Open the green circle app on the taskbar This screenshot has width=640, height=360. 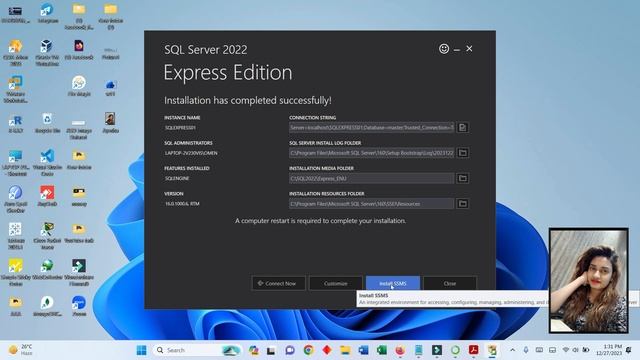[x=455, y=350]
